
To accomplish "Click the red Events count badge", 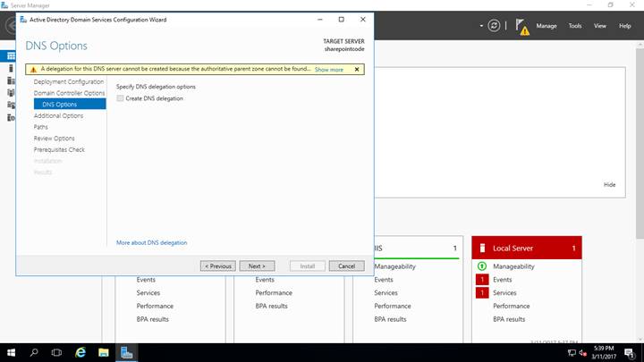I will tap(482, 280).
